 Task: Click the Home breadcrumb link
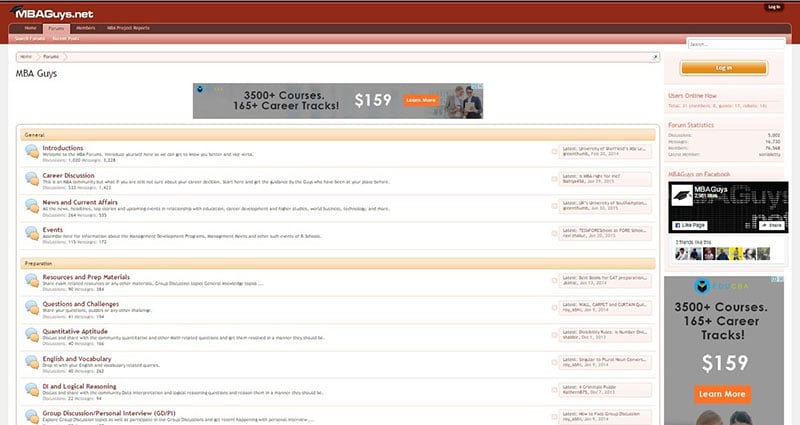pos(26,57)
